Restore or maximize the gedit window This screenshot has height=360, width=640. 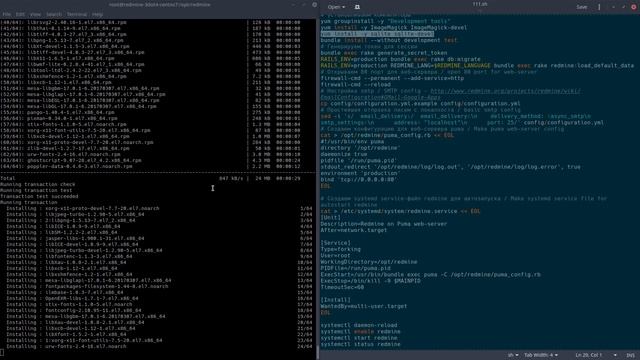pos(623,7)
